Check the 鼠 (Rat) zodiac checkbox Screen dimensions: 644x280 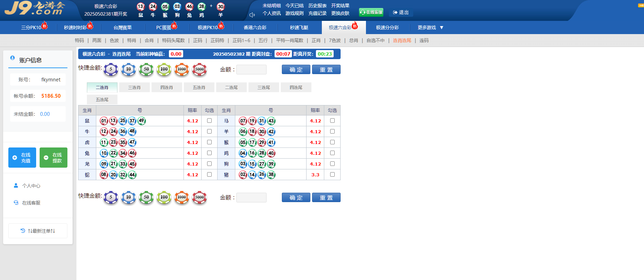(209, 121)
